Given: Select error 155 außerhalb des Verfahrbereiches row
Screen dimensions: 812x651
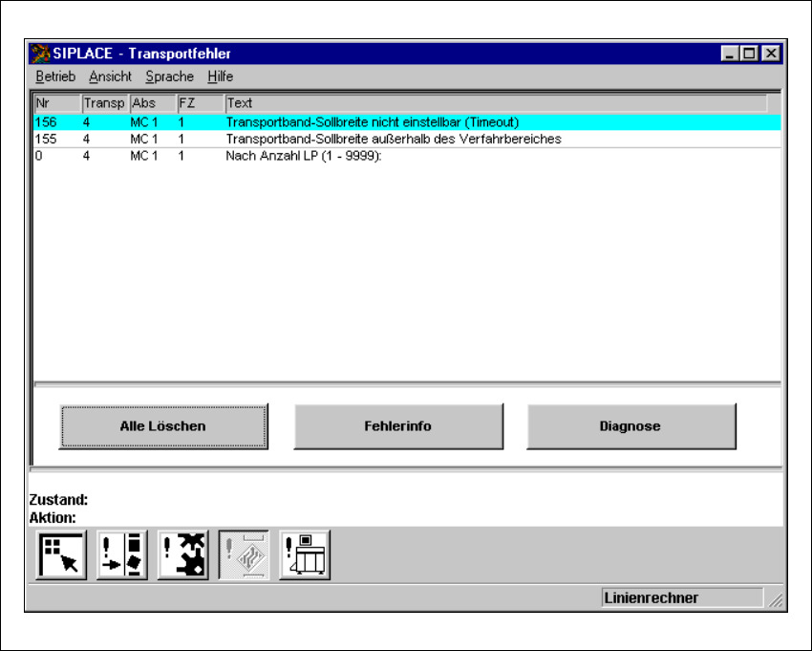Looking at the screenshot, I should (393, 140).
